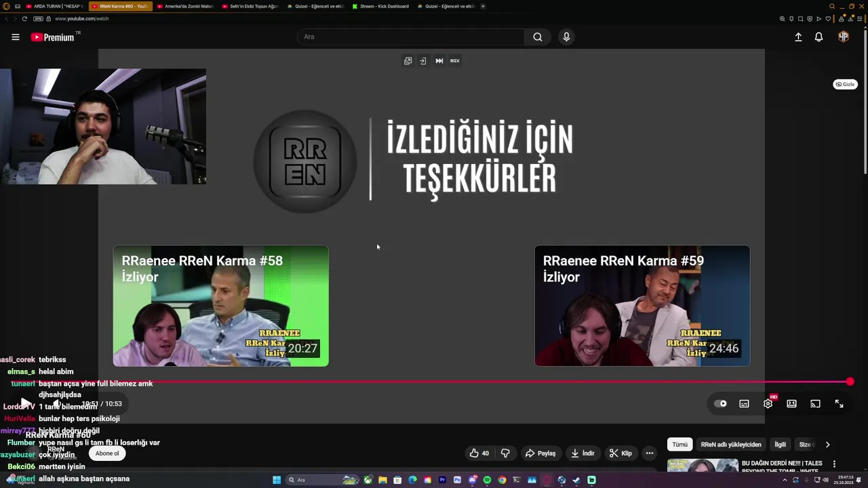Like the video with 40 likes

479,453
